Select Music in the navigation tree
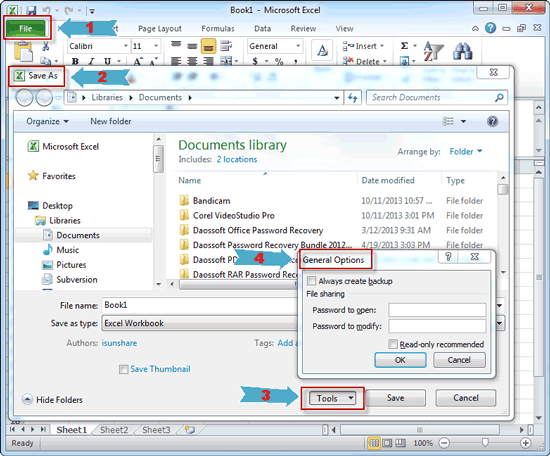The height and width of the screenshot is (456, 550). (x=68, y=250)
